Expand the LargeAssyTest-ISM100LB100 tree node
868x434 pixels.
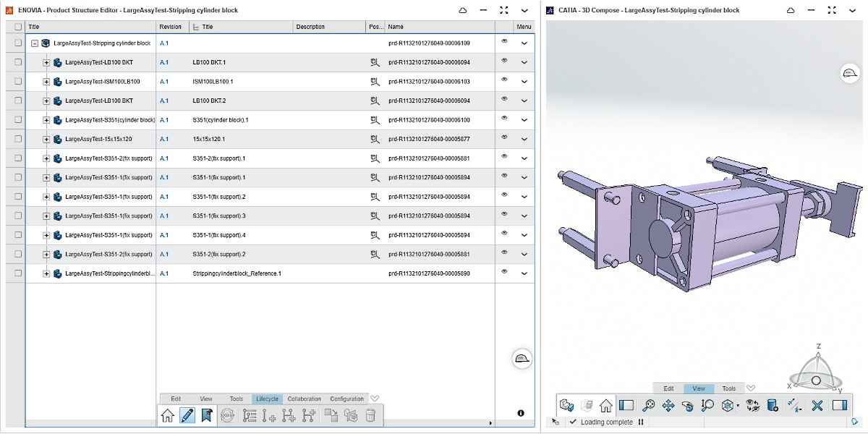click(x=46, y=82)
